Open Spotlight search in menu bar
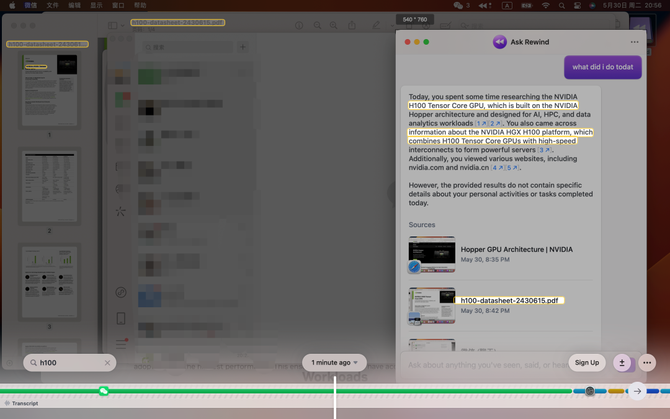The image size is (670, 419). (562, 5)
